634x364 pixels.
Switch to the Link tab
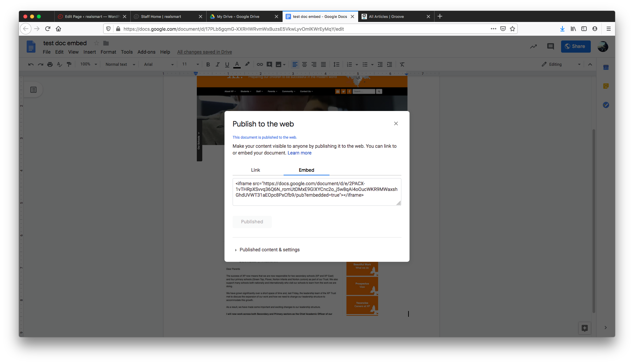pyautogui.click(x=256, y=170)
